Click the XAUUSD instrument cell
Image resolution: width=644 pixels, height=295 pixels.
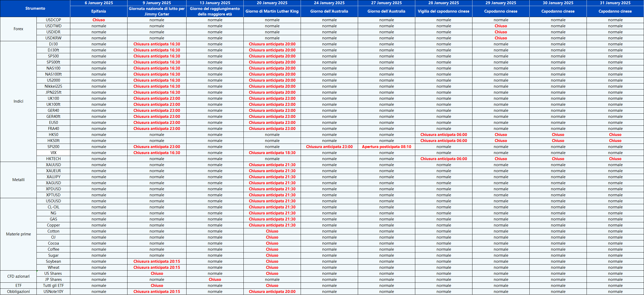pyautogui.click(x=53, y=165)
